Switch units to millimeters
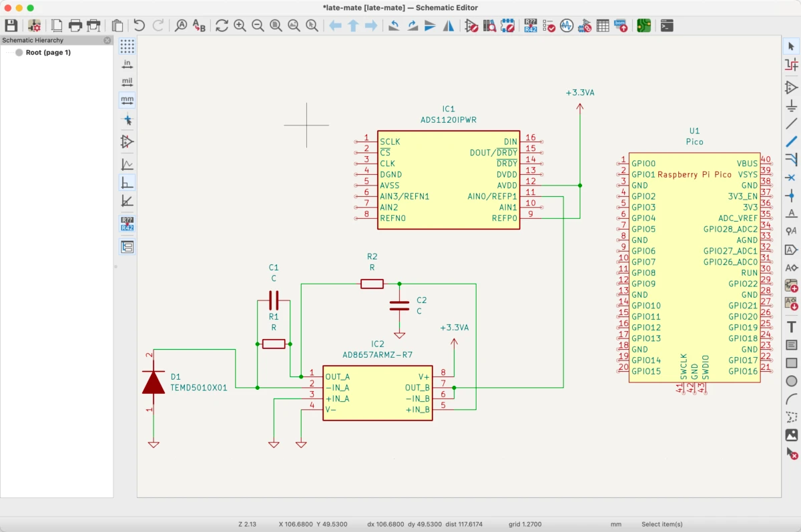801x532 pixels. click(127, 100)
